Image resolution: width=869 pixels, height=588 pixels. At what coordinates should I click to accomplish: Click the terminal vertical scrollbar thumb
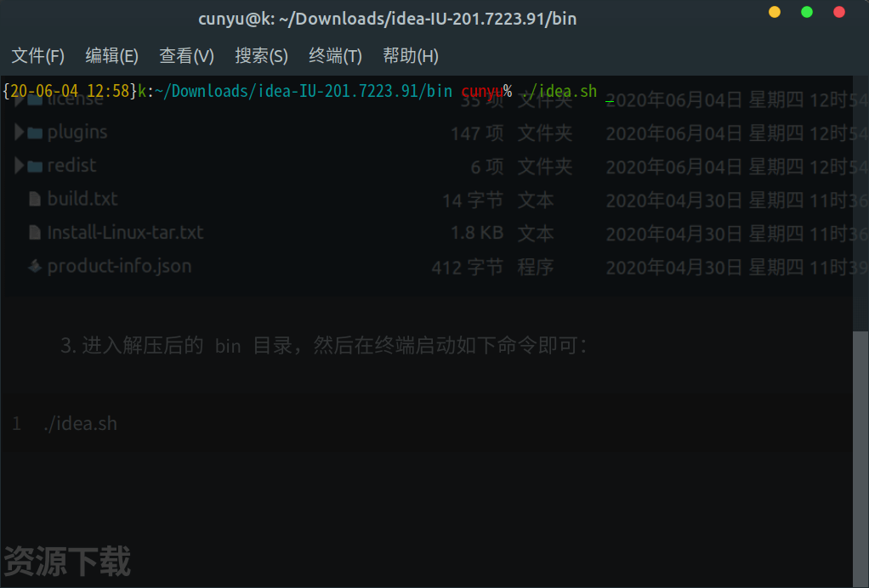[x=860, y=459]
